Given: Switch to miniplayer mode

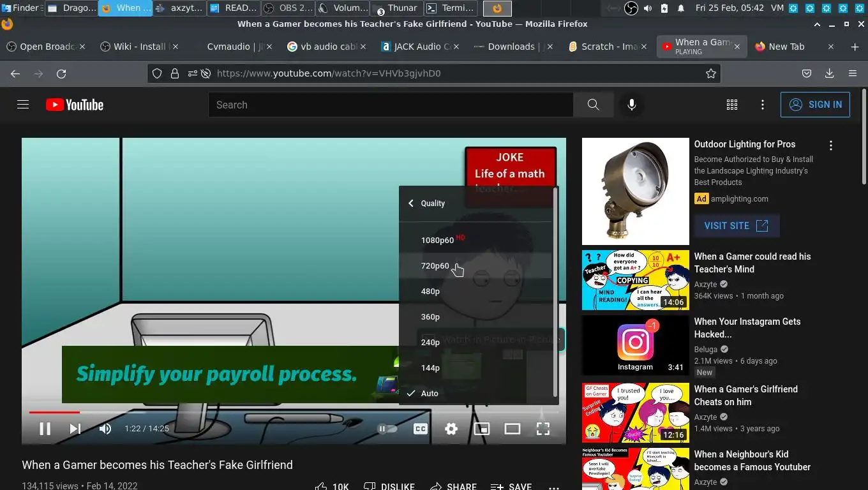Looking at the screenshot, I should pyautogui.click(x=482, y=429).
